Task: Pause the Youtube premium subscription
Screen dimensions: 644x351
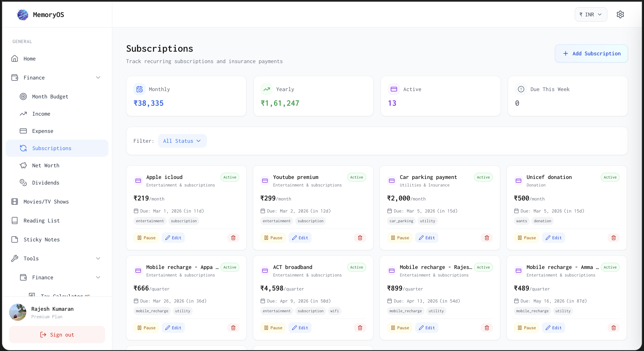Action: [x=273, y=238]
